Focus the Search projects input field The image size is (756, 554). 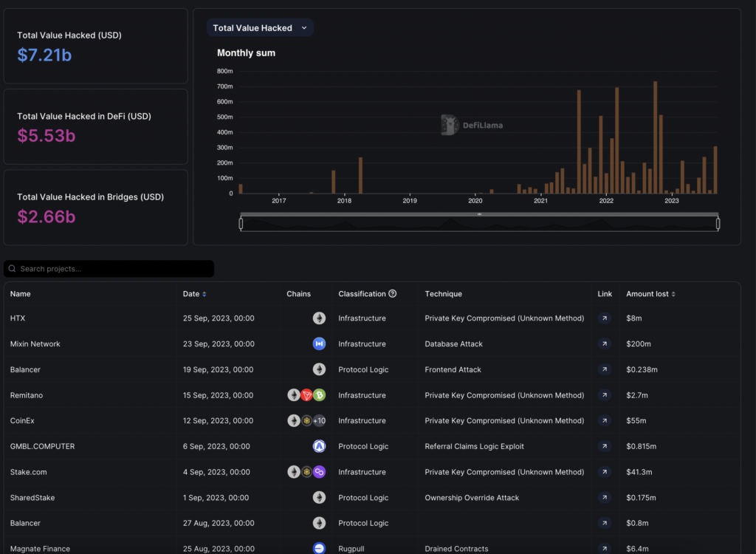(x=109, y=269)
